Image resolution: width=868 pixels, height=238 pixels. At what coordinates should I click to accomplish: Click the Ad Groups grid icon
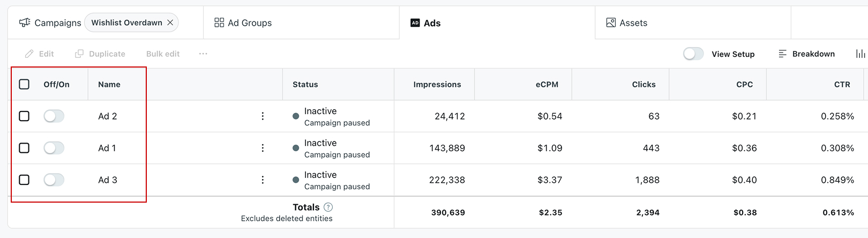coord(219,23)
